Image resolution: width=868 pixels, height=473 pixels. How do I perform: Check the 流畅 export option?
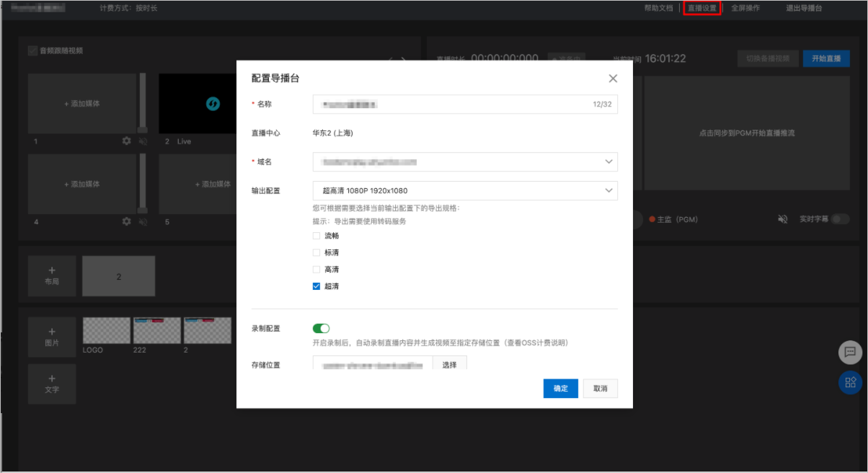[x=316, y=236]
